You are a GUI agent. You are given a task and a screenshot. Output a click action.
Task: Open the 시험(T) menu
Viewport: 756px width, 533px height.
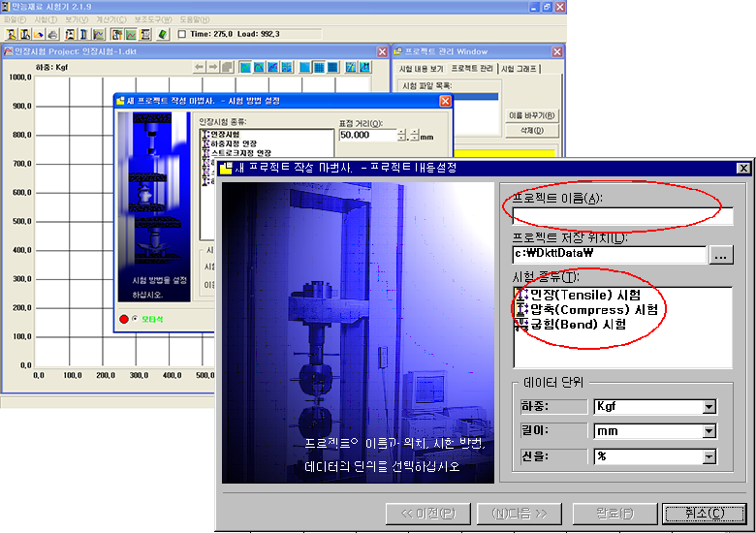click(x=46, y=19)
